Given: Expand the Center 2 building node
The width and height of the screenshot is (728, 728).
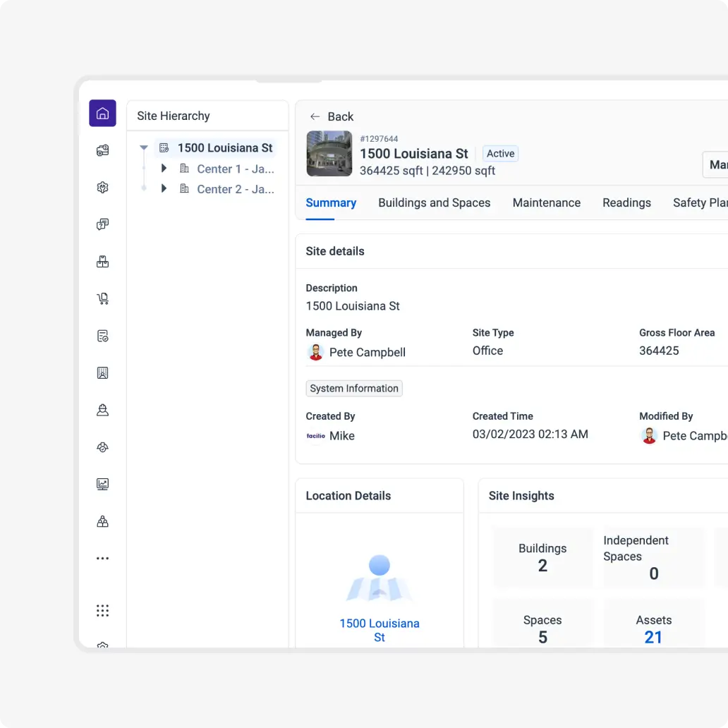Looking at the screenshot, I should [164, 189].
